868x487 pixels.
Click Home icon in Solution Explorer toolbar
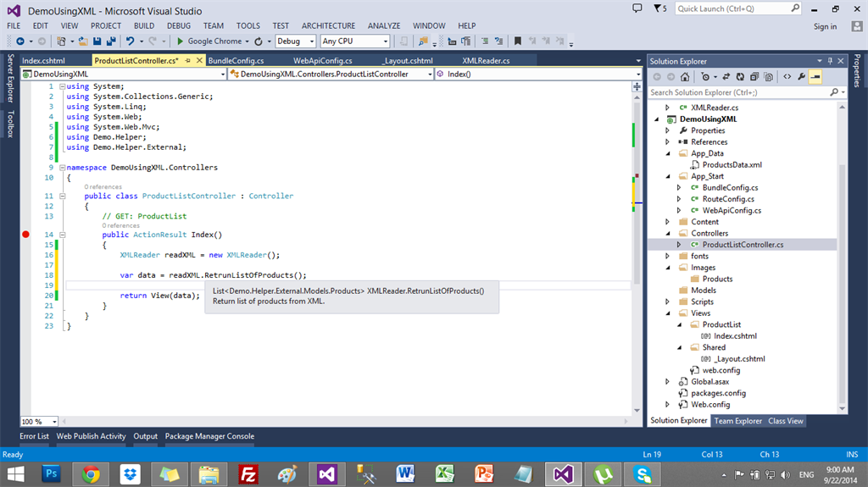684,76
